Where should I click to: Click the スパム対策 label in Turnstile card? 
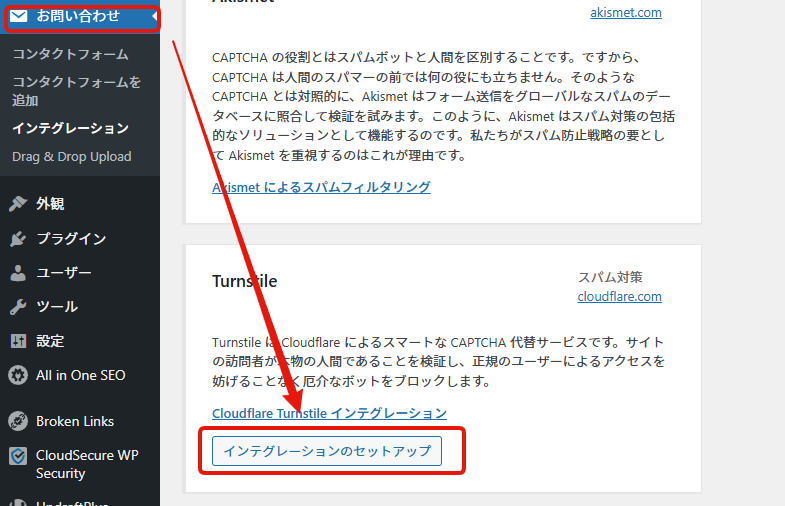pos(610,277)
